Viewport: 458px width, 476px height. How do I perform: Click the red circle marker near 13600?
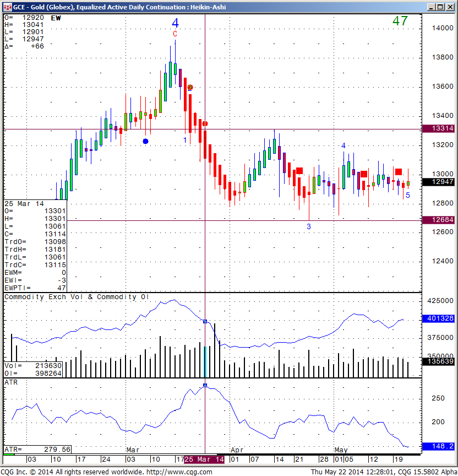tap(190, 88)
